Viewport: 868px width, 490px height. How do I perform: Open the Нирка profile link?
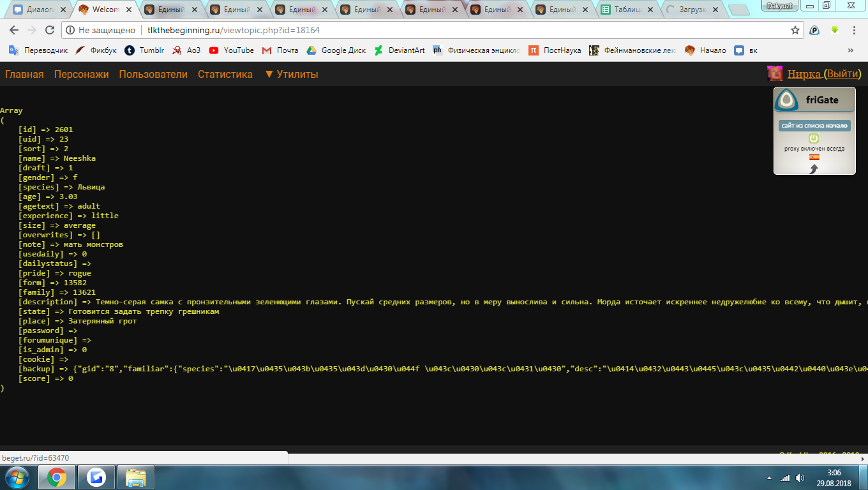(x=804, y=74)
